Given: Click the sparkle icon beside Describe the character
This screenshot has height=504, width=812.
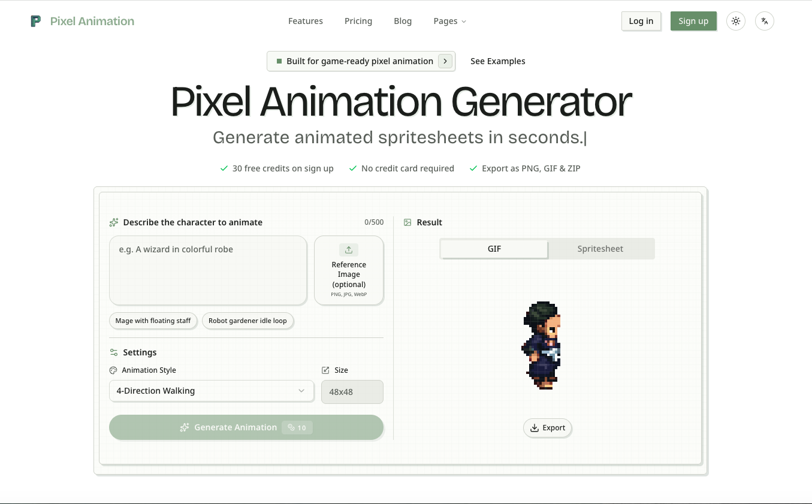Looking at the screenshot, I should coord(114,222).
